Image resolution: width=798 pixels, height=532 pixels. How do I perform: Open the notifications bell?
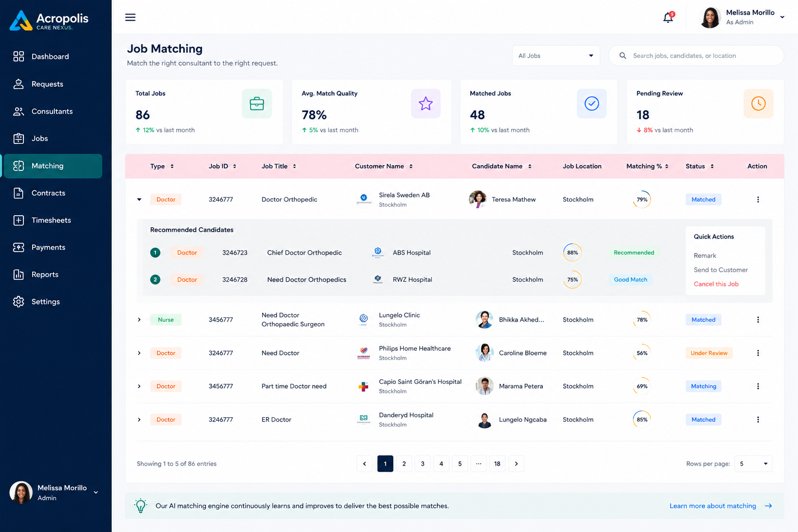[669, 17]
